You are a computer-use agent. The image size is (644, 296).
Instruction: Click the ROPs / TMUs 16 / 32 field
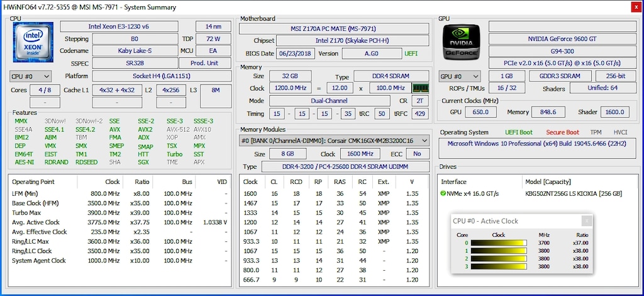[506, 88]
